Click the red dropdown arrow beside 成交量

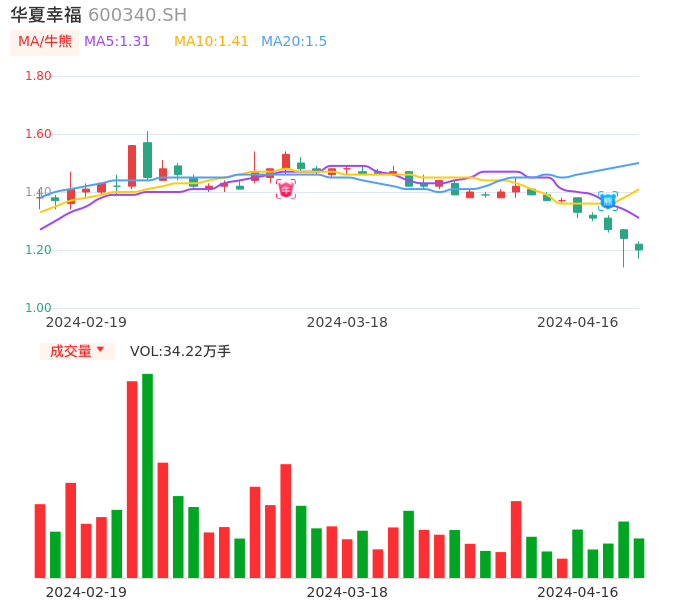tap(100, 350)
